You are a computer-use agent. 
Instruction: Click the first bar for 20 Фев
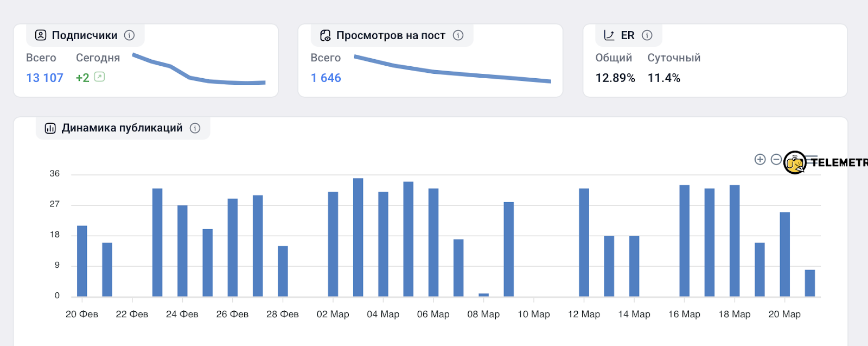[x=82, y=261]
